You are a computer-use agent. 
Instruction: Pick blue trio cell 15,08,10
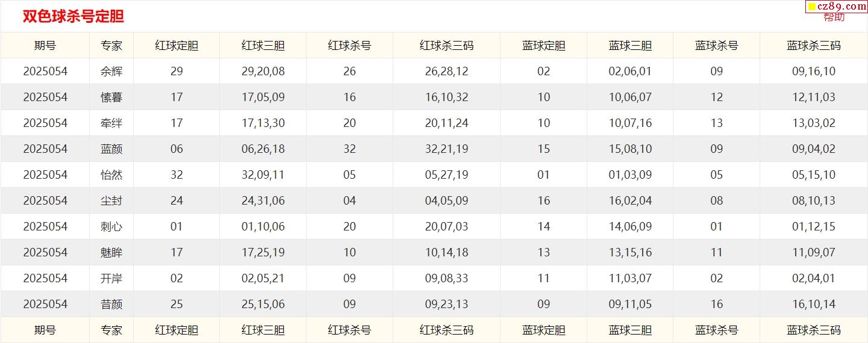coord(630,149)
